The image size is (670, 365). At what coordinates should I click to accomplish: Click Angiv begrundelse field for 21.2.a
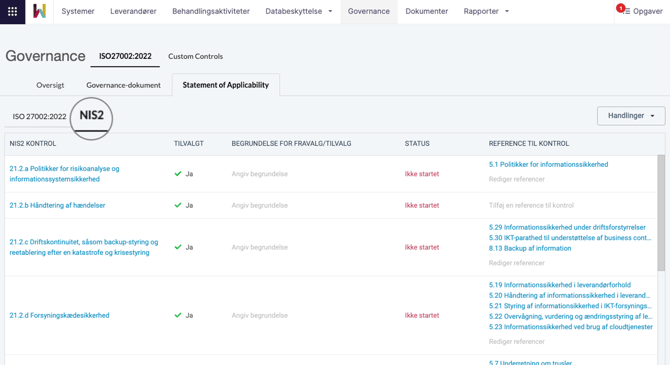point(260,174)
